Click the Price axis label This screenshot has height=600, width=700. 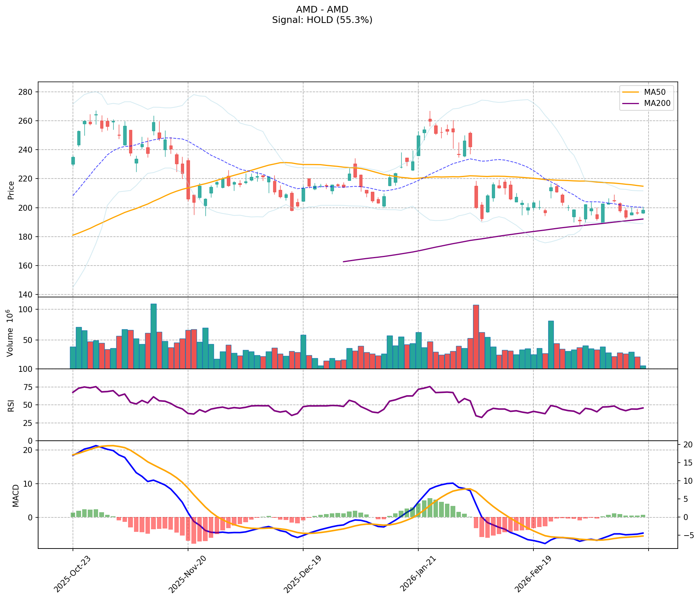coord(11,190)
